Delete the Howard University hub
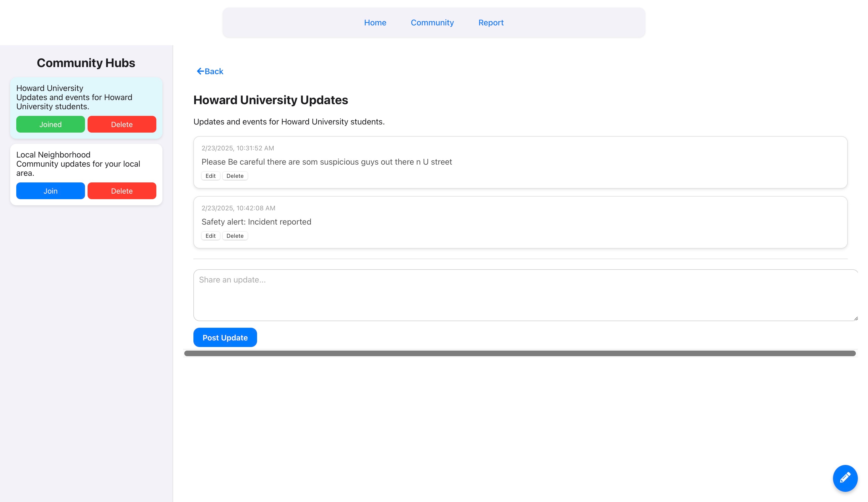868x502 pixels. point(122,124)
